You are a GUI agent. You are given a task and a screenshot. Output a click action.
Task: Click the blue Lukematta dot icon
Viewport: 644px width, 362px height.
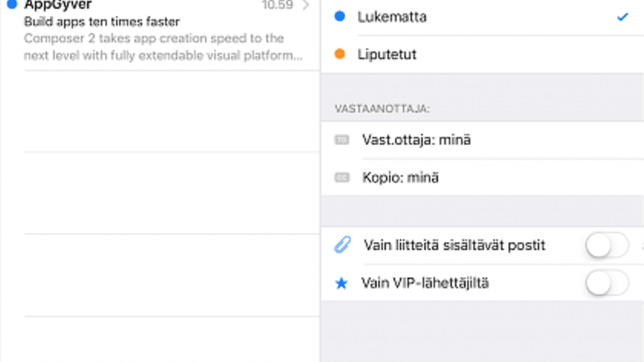(x=340, y=17)
